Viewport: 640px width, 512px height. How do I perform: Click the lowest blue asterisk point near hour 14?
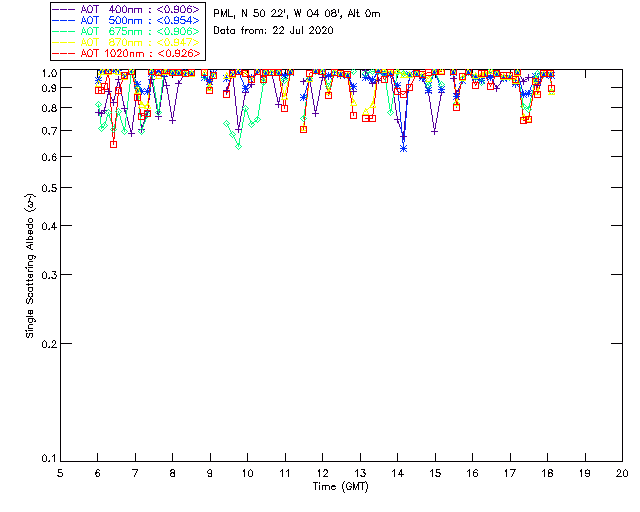403,149
